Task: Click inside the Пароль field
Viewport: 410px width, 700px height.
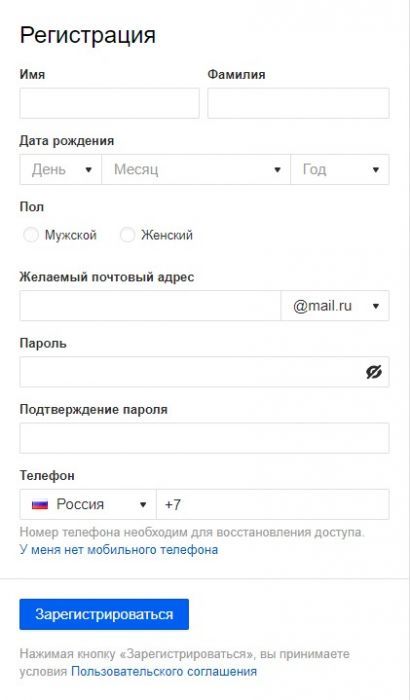Action: coord(205,372)
